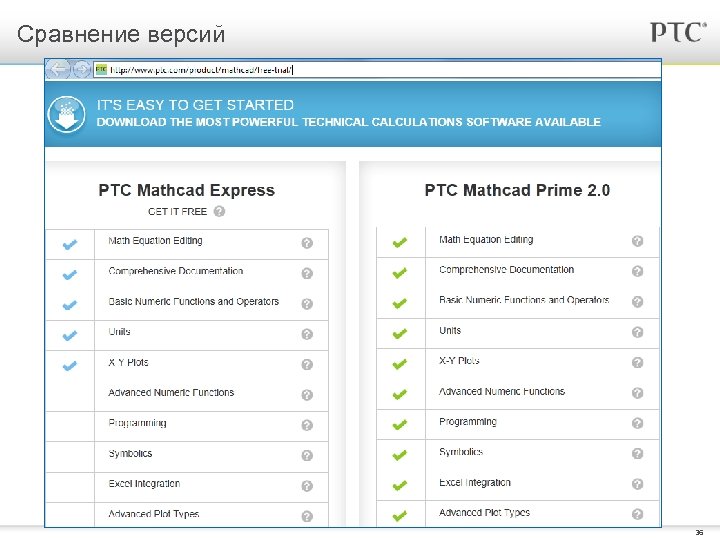Open help for Express Math Equation Editing
720x540 pixels.
pyautogui.click(x=307, y=243)
